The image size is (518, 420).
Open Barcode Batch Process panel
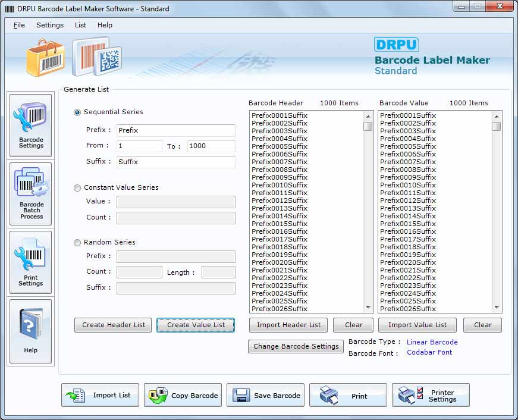(x=31, y=194)
